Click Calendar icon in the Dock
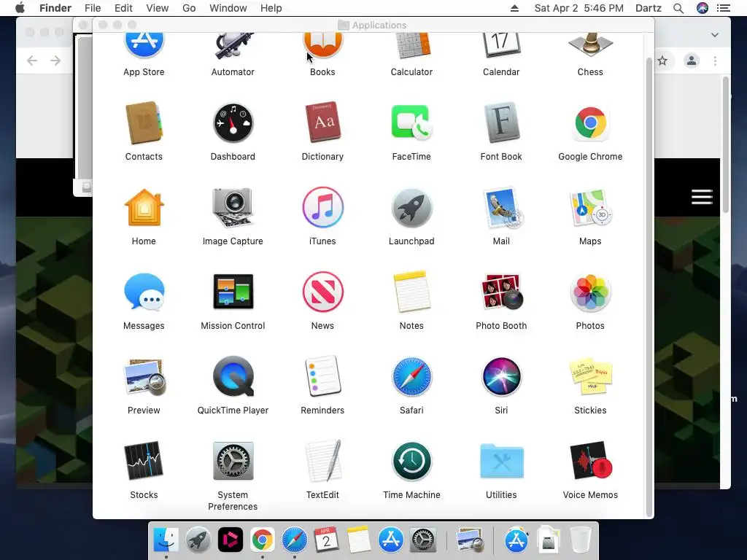This screenshot has width=747, height=560. (x=326, y=540)
